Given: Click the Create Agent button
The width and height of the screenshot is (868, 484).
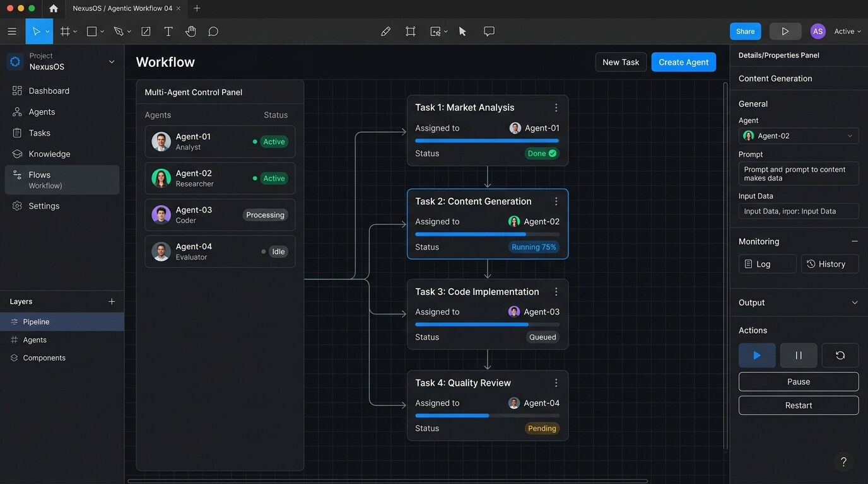Looking at the screenshot, I should (683, 62).
